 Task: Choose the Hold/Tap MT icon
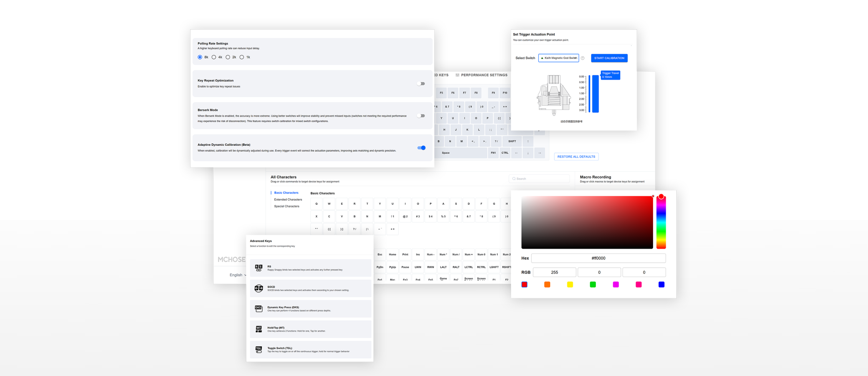pos(258,329)
